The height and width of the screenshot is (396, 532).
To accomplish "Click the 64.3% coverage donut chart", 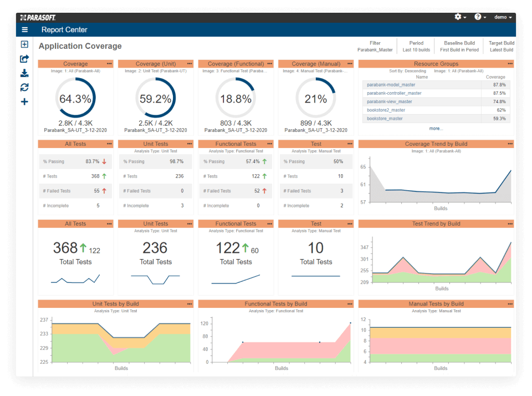I will point(75,98).
